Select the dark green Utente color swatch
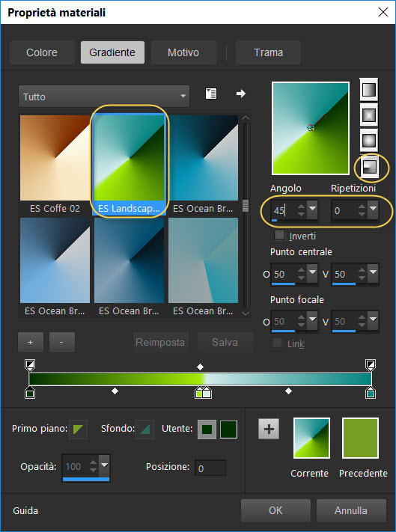The width and height of the screenshot is (396, 532). [x=229, y=429]
